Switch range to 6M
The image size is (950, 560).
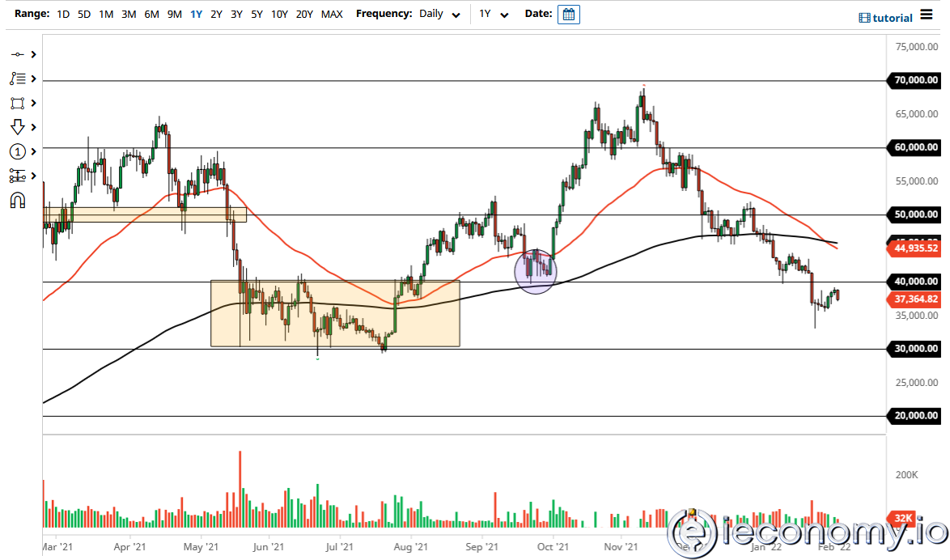click(x=151, y=15)
